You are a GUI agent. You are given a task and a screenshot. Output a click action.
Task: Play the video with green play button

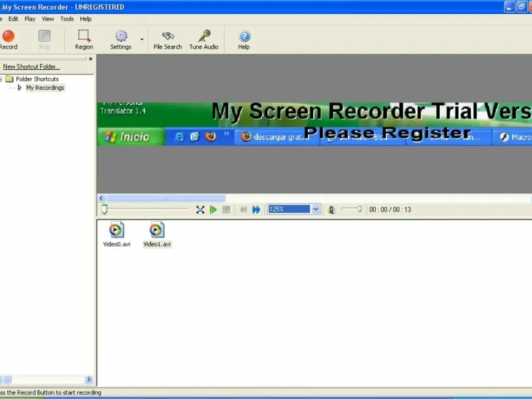pyautogui.click(x=213, y=209)
